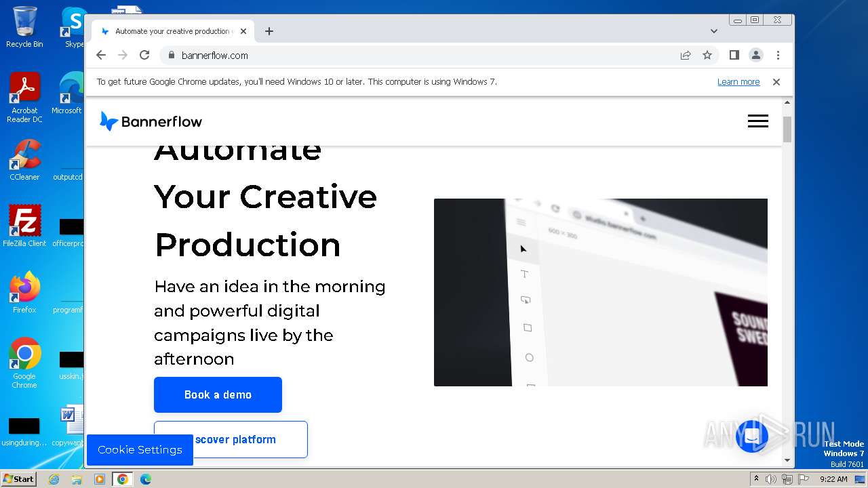Expand the tab search chevron
Viewport: 868px width, 488px height.
(714, 31)
